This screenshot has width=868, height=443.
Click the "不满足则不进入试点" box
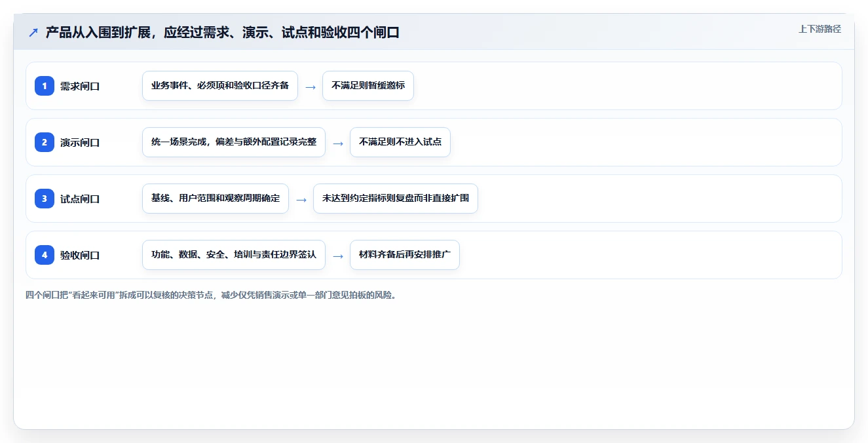tap(400, 142)
